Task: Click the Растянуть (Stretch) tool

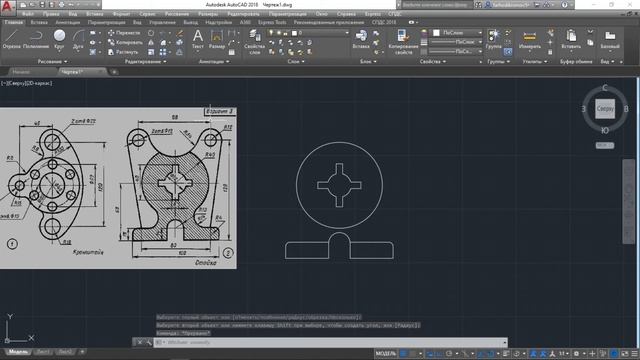Action: point(123,52)
